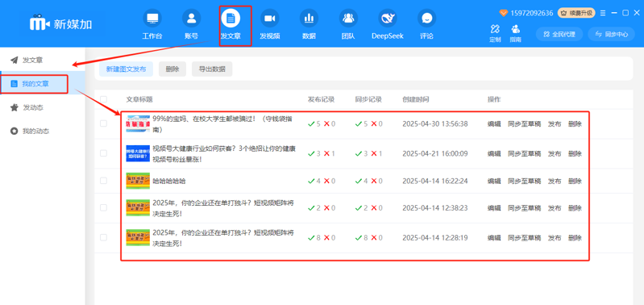Image resolution: width=644 pixels, height=305 pixels.
Task: Click the date 2025-04-30 13:56:38
Action: (435, 123)
